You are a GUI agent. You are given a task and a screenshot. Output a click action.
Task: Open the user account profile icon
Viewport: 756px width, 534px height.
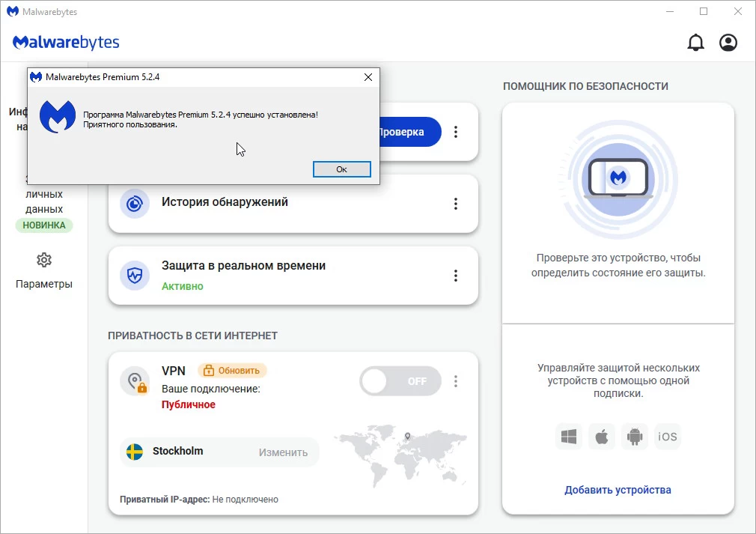(728, 43)
